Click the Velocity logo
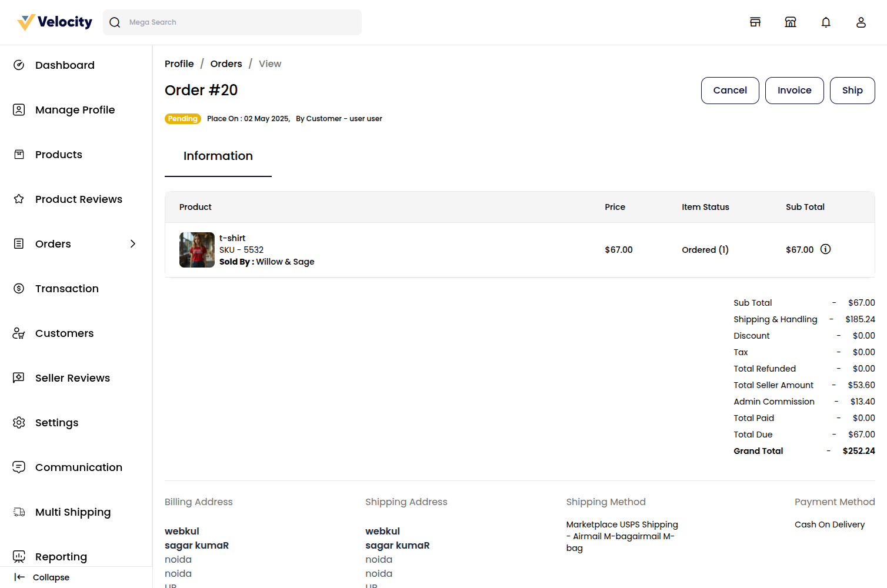The width and height of the screenshot is (887, 588). (55, 22)
